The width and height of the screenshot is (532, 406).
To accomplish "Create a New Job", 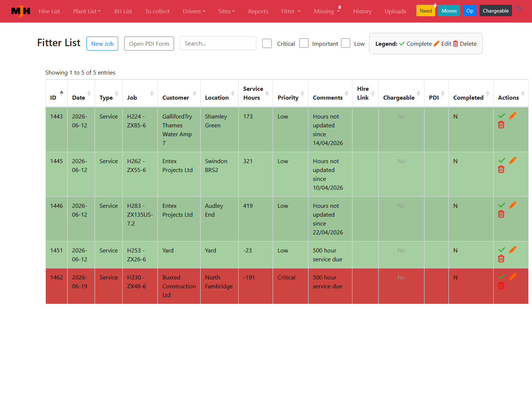I will (102, 44).
